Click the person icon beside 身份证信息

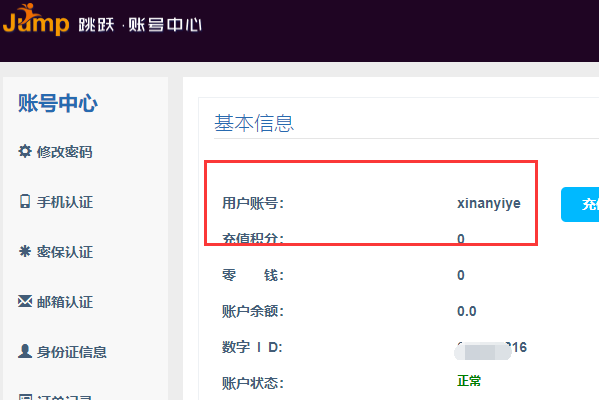pyautogui.click(x=25, y=351)
